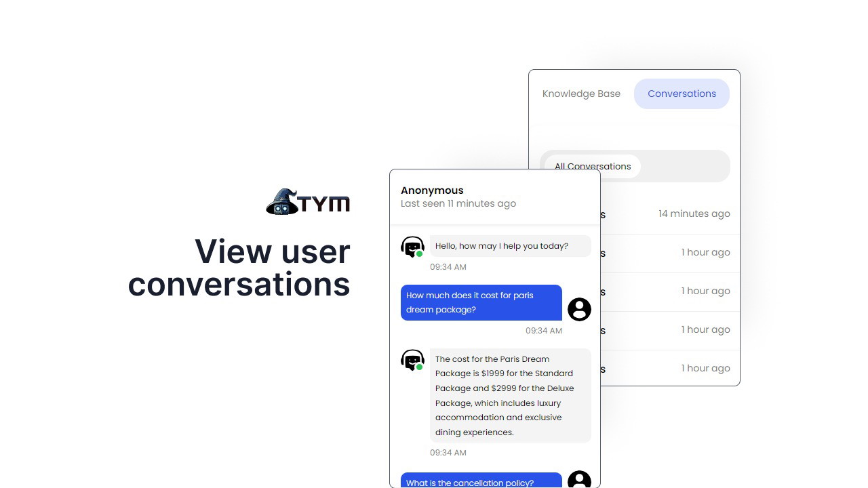Screen dimensions: 868x488
Task: Click the blue Paris dream package question bubble
Action: coord(481,302)
